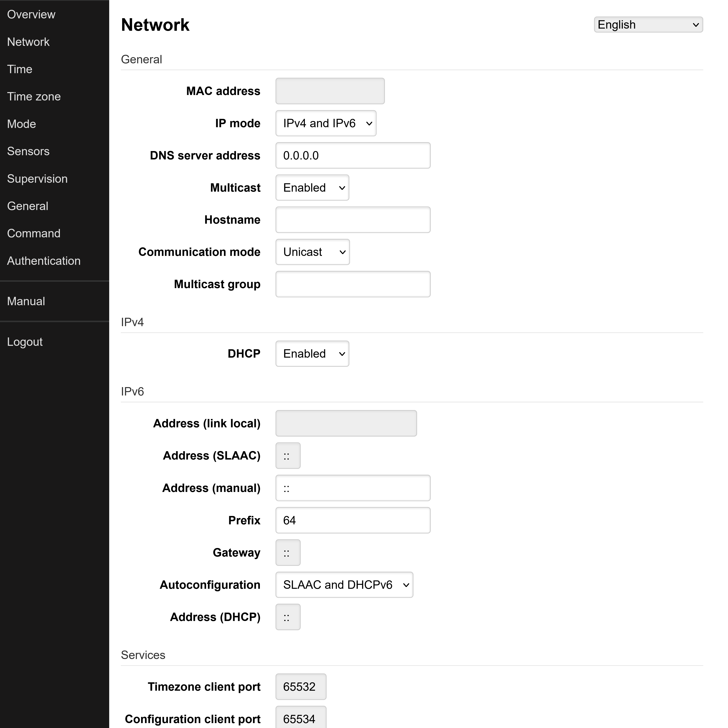Image resolution: width=728 pixels, height=728 pixels.
Task: Go to the Authentication section
Action: click(x=44, y=260)
